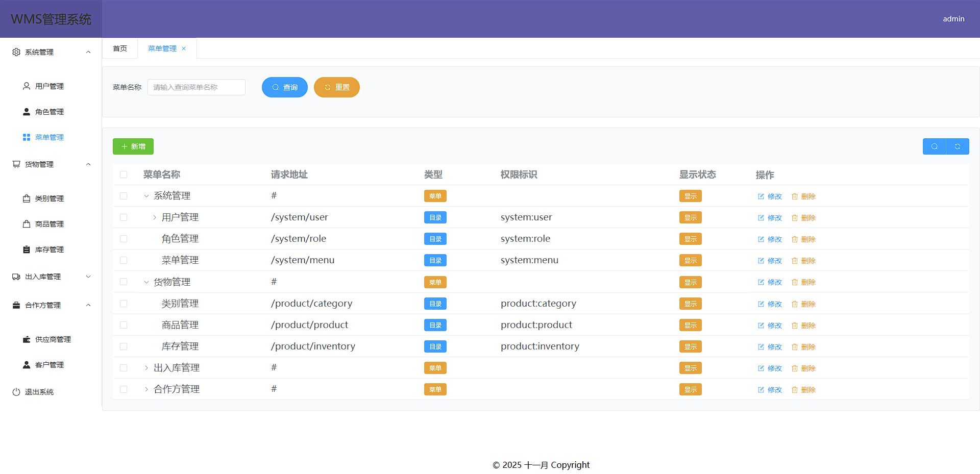Click the refresh icon button above the table
The width and height of the screenshot is (980, 474).
tap(958, 146)
